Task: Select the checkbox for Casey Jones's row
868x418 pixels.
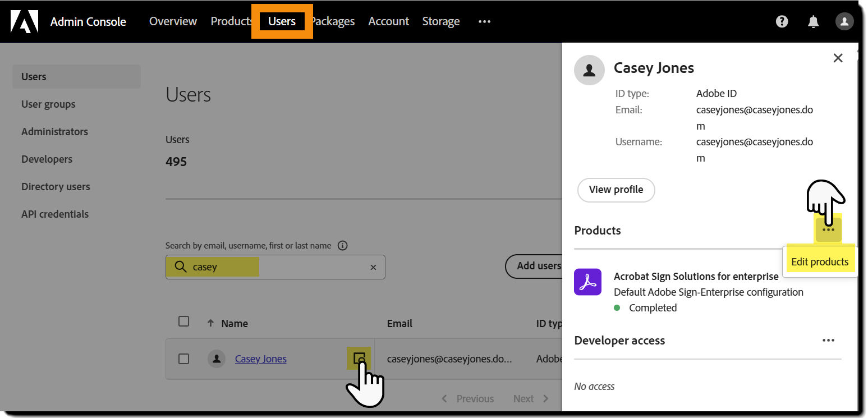Action: coord(183,359)
